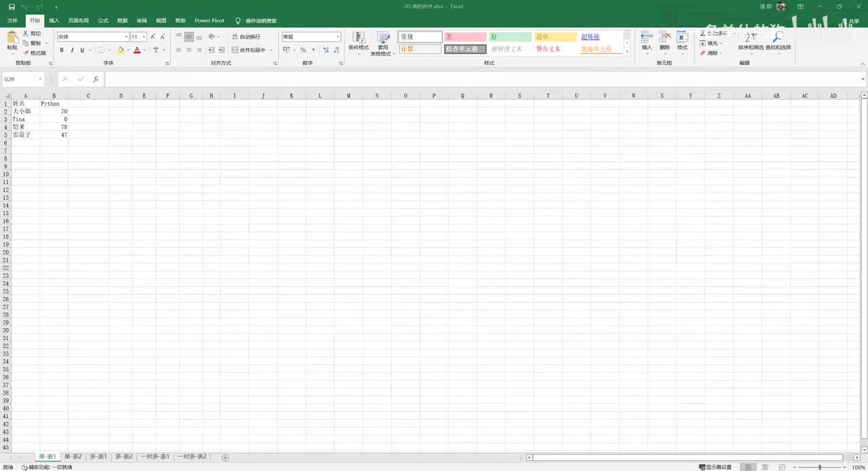Apply comma style icon
868x471 pixels.
point(314,50)
